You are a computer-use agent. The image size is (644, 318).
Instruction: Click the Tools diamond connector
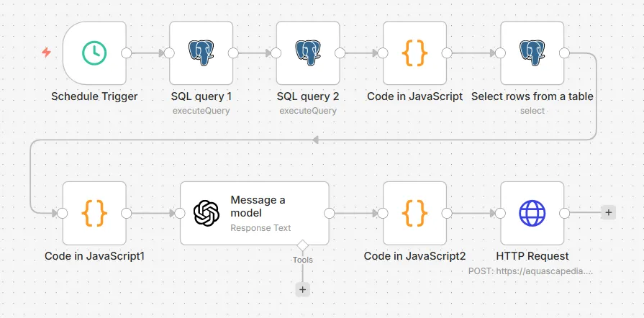[302, 246]
